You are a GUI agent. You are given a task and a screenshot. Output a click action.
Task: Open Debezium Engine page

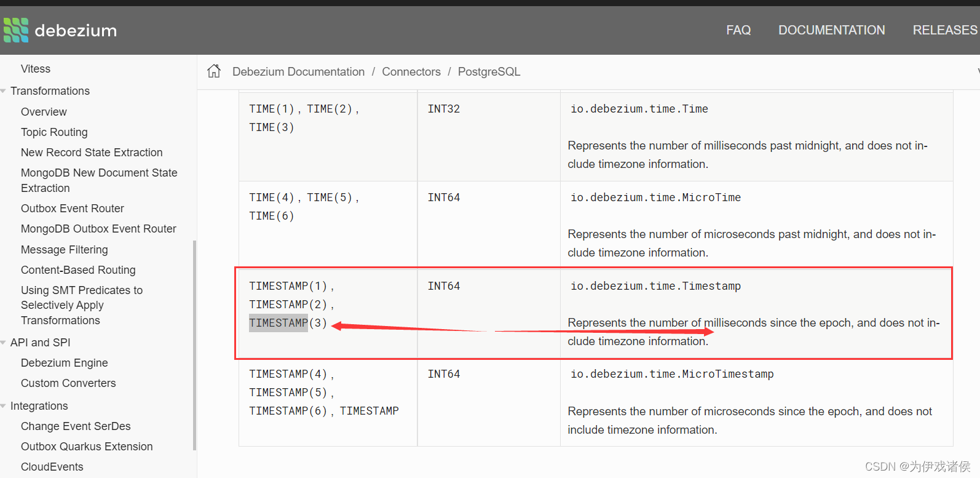65,363
